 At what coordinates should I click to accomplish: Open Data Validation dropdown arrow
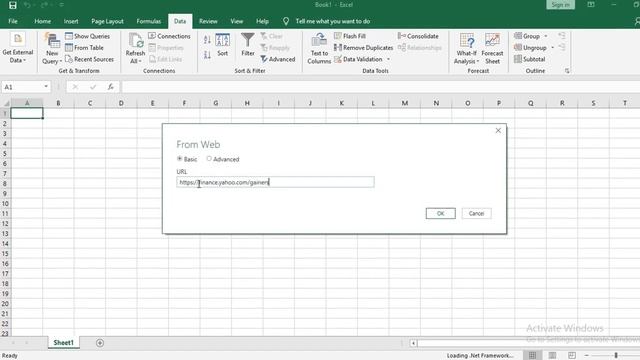point(388,59)
